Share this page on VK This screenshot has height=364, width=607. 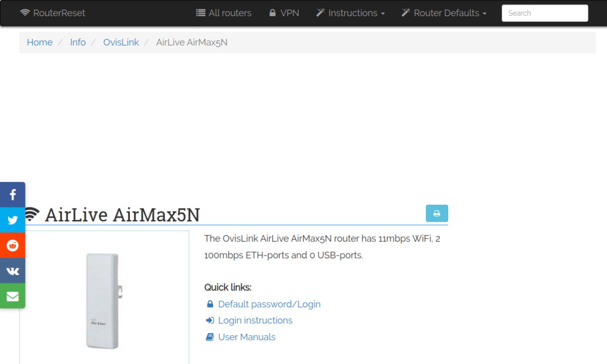pyautogui.click(x=12, y=271)
